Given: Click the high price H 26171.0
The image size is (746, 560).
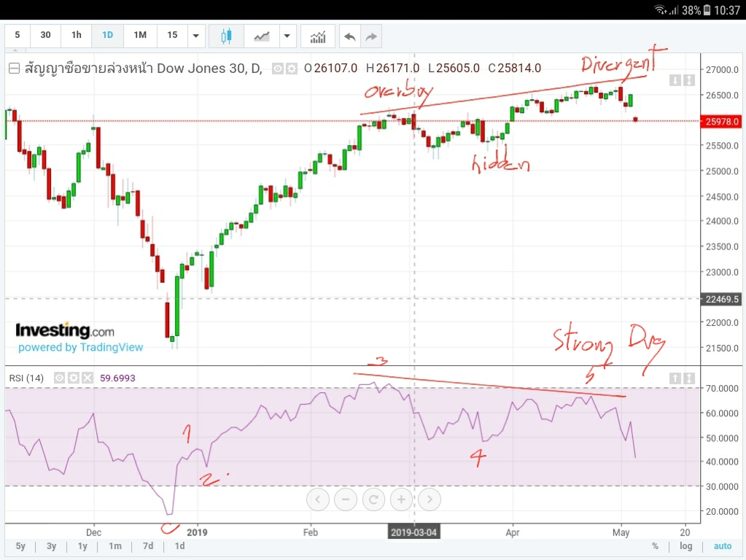Looking at the screenshot, I should [392, 69].
